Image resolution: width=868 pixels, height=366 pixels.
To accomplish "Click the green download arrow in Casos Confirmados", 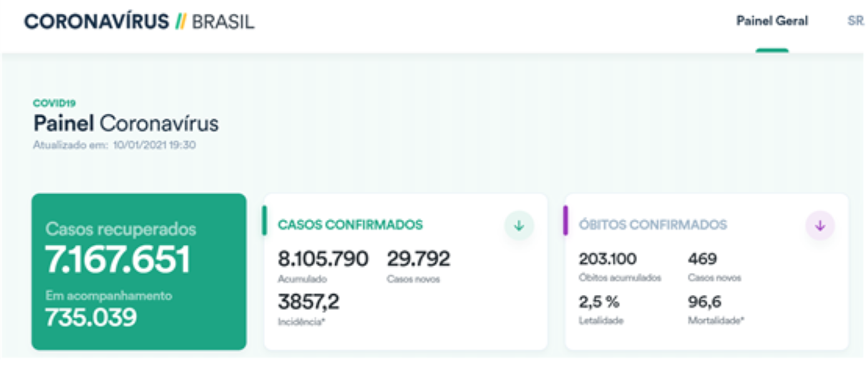I will [x=518, y=226].
